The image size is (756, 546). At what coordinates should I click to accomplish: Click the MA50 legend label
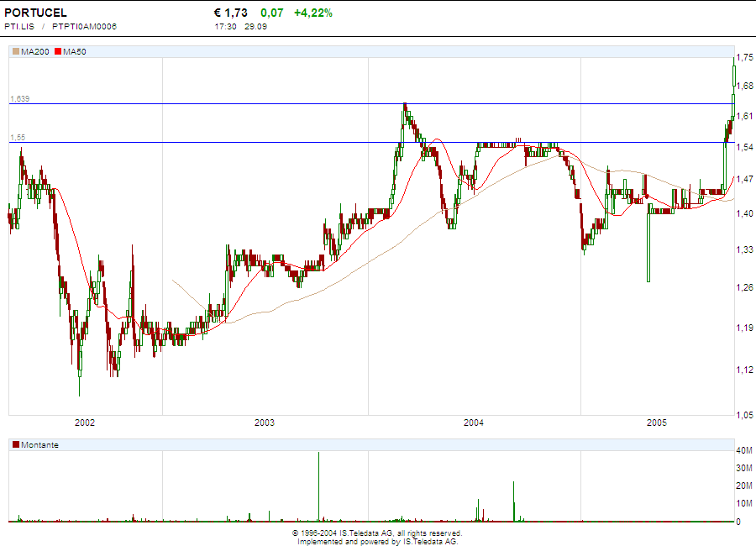[x=75, y=51]
